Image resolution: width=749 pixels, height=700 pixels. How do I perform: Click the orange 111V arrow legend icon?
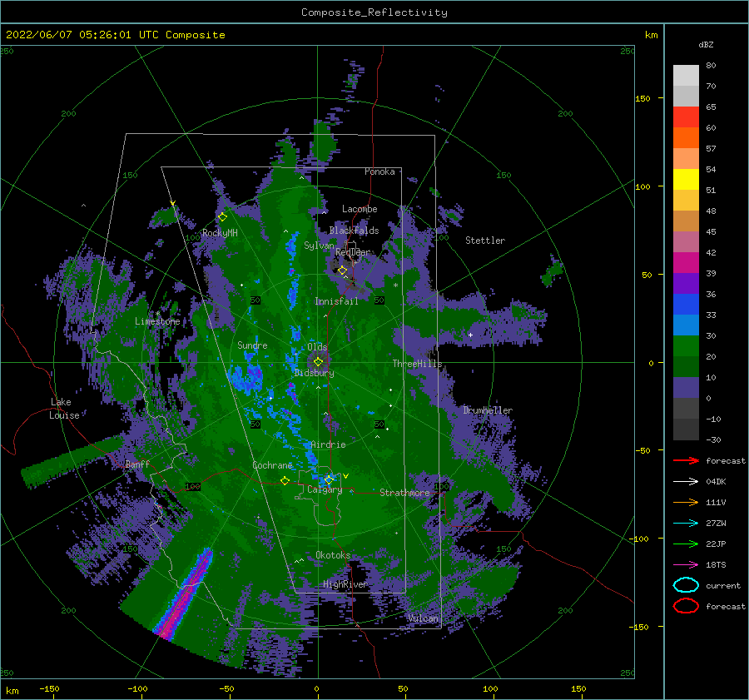(686, 502)
